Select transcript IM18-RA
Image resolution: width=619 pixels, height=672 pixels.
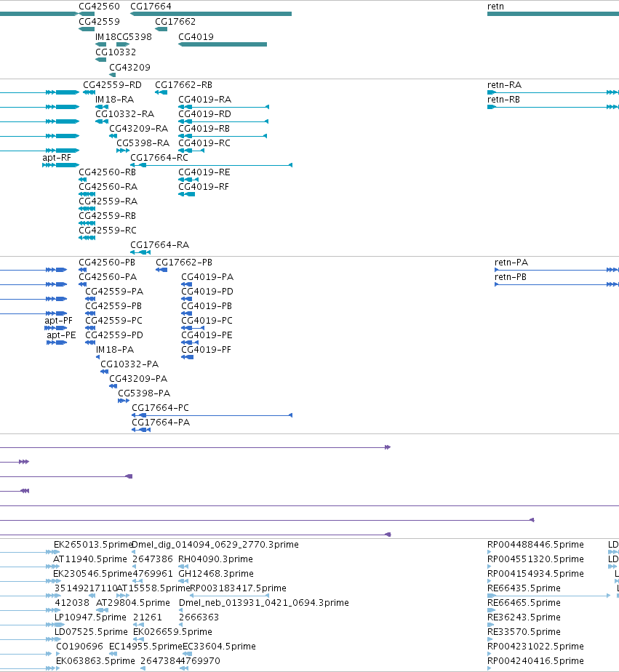tap(114, 100)
